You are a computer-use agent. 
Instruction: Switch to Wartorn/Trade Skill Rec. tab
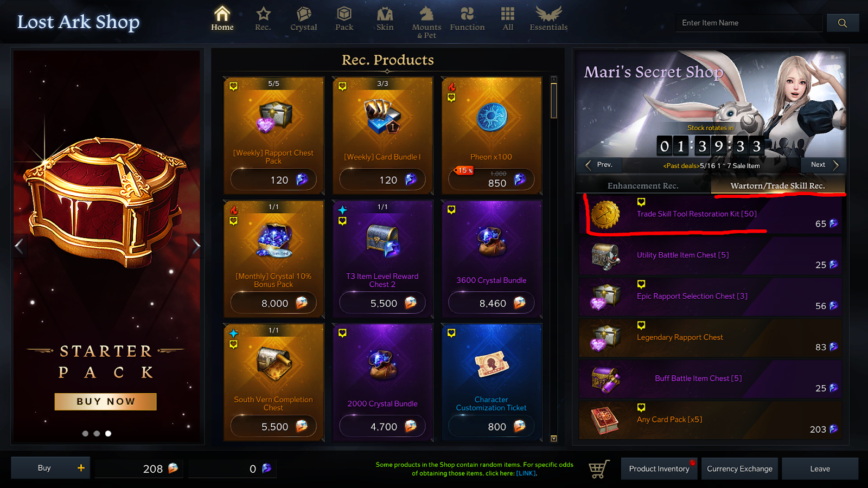click(x=777, y=185)
